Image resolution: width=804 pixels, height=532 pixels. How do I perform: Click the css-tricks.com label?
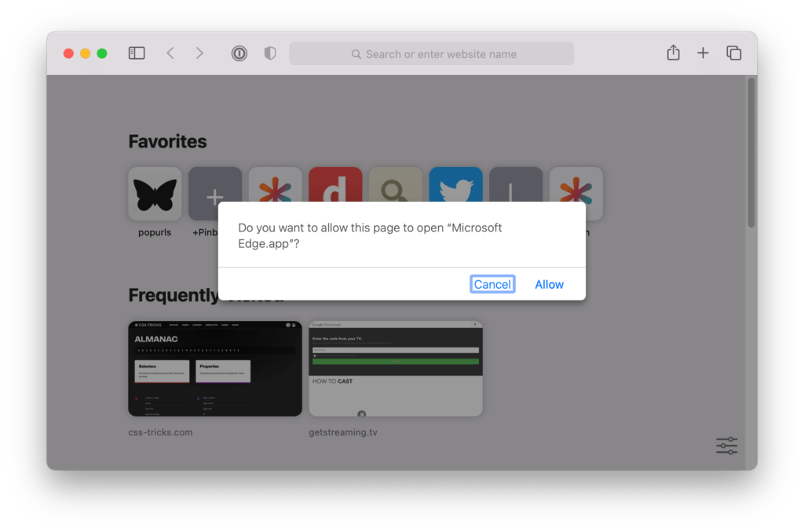[160, 432]
